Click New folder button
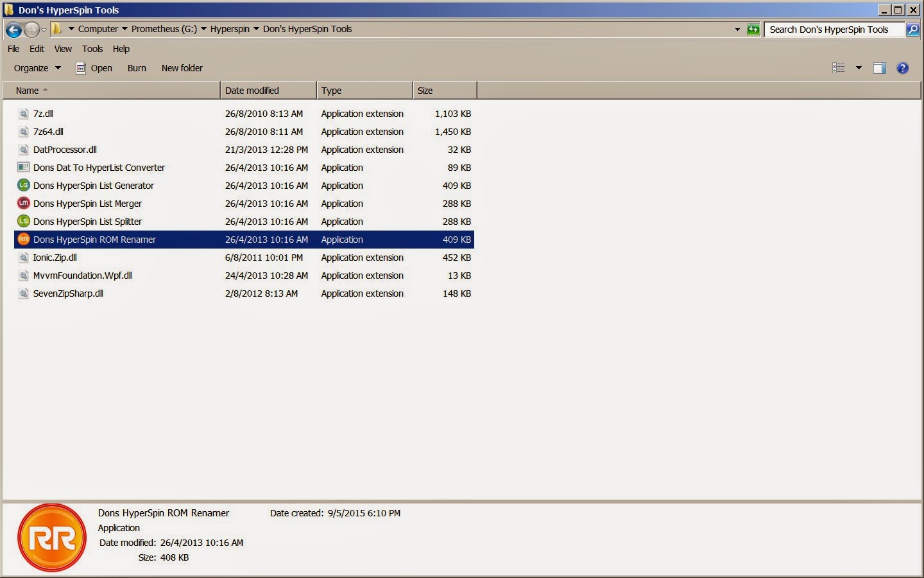 click(x=182, y=68)
